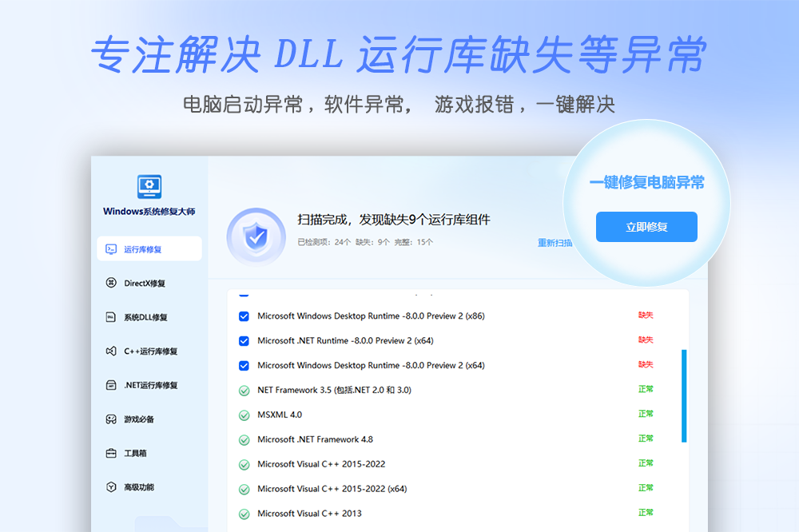799x532 pixels.
Task: Click 正常 status of .NET Framework 4.8
Action: tap(646, 439)
